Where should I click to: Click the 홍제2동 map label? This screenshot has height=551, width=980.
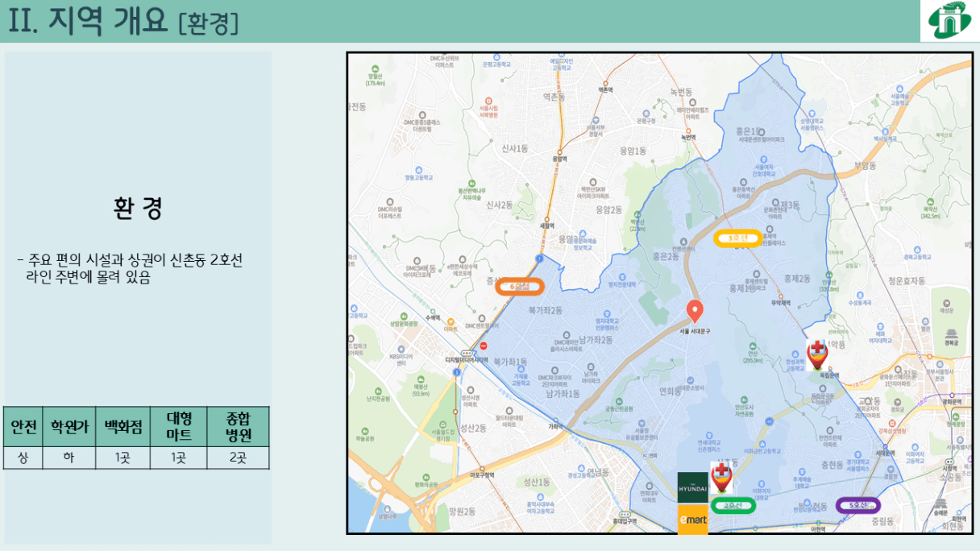[x=795, y=278]
